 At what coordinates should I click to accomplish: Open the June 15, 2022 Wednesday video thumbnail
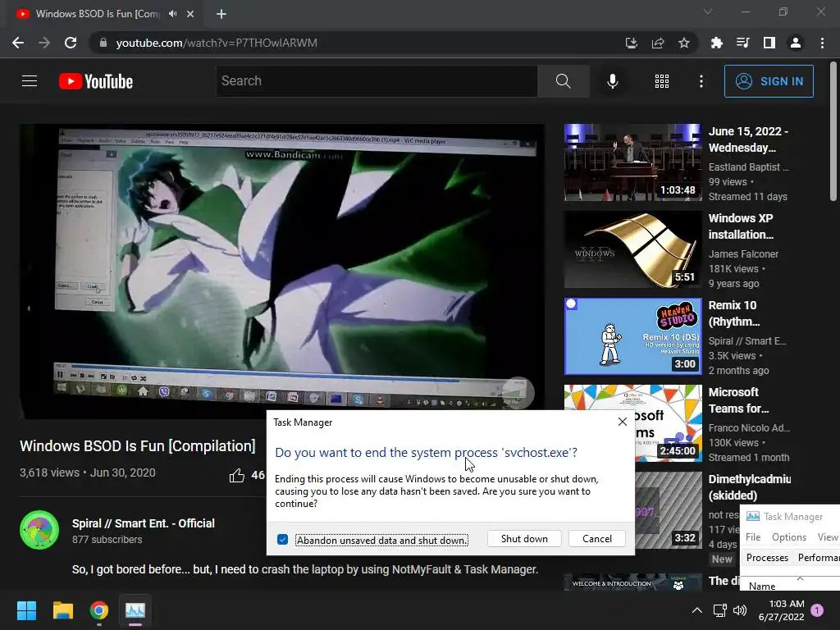click(632, 162)
